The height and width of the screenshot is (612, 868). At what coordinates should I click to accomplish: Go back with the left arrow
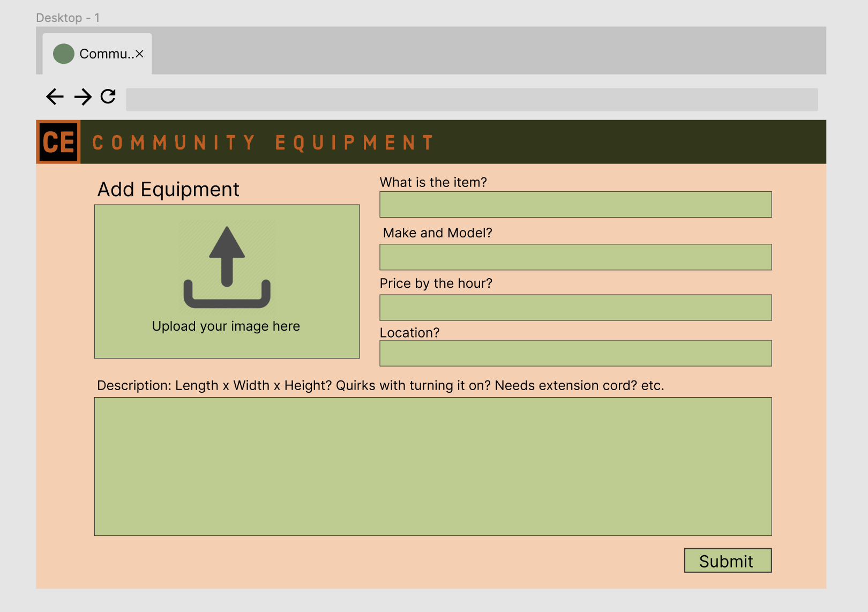[55, 96]
